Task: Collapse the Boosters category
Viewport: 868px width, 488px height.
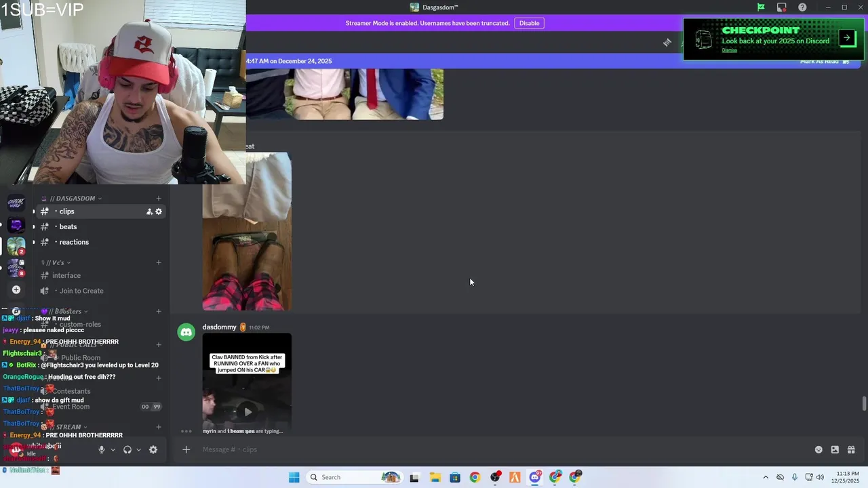Action: (x=64, y=311)
